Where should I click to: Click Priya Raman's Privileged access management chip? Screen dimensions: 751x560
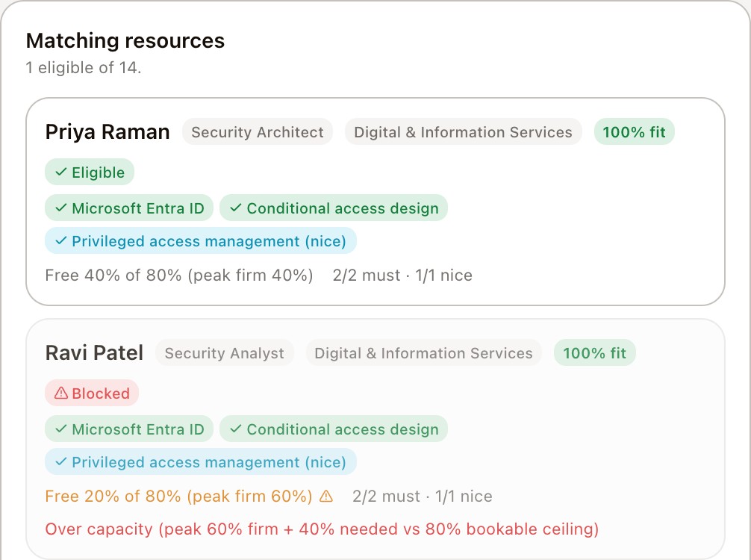[x=201, y=240]
